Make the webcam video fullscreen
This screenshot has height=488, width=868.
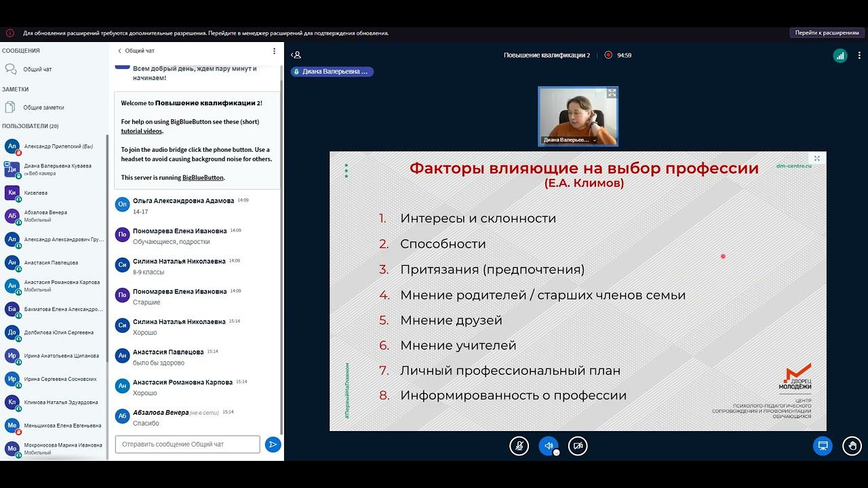[x=612, y=93]
